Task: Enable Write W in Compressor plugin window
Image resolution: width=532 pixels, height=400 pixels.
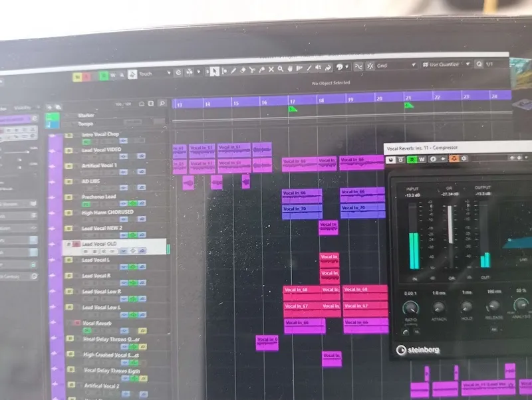Action: tap(422, 159)
